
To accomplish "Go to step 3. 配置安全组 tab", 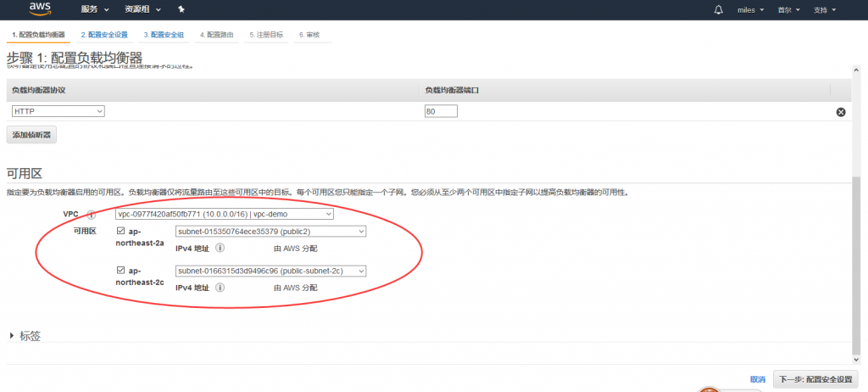I will click(x=164, y=35).
